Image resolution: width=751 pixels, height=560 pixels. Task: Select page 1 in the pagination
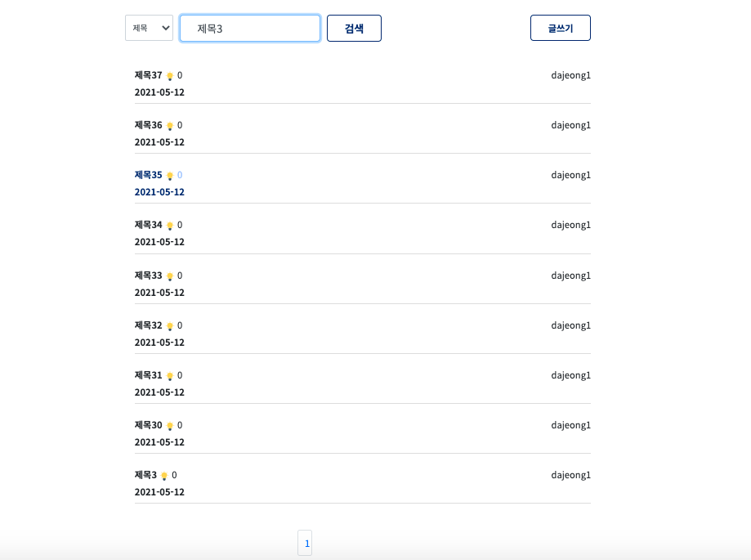(305, 542)
